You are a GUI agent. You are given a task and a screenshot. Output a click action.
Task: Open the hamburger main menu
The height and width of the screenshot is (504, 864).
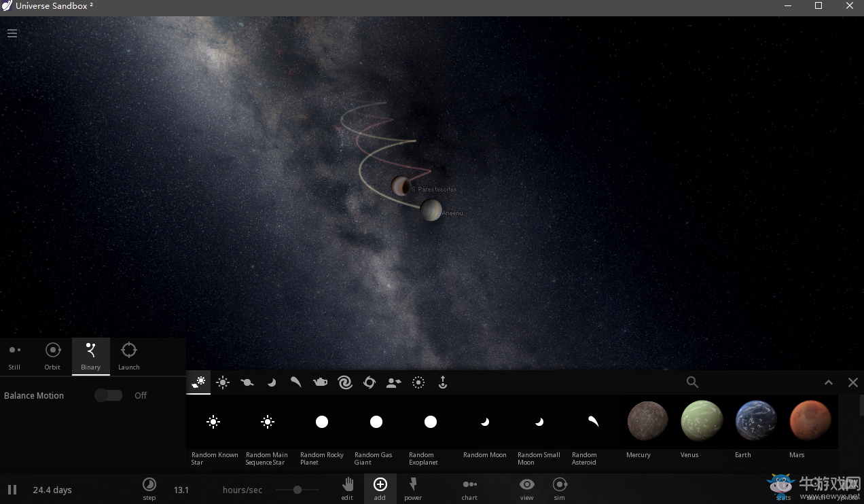click(x=12, y=33)
